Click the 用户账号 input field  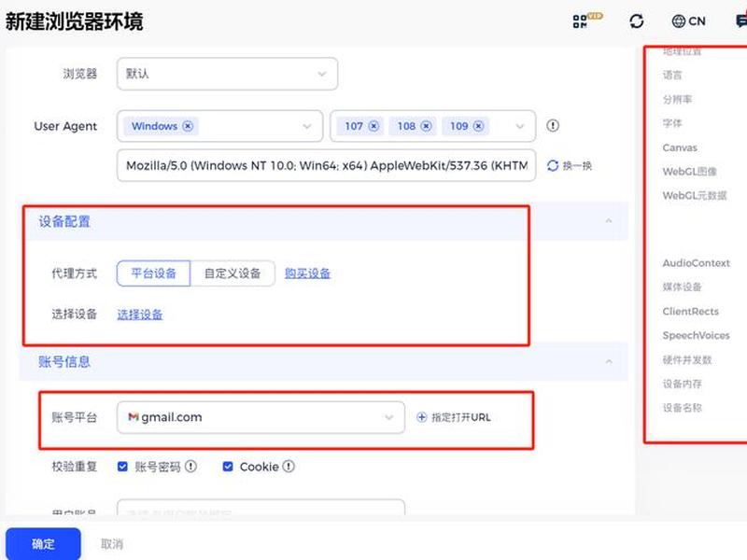tap(261, 508)
